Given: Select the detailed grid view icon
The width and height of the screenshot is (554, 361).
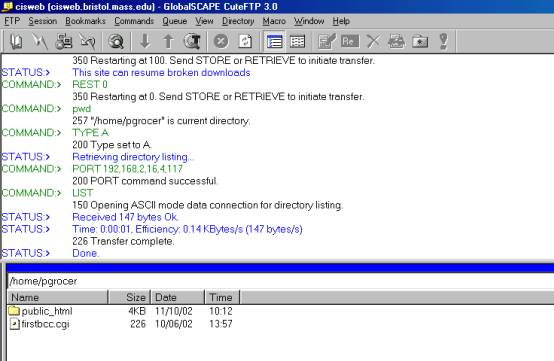Looking at the screenshot, I should [297, 42].
